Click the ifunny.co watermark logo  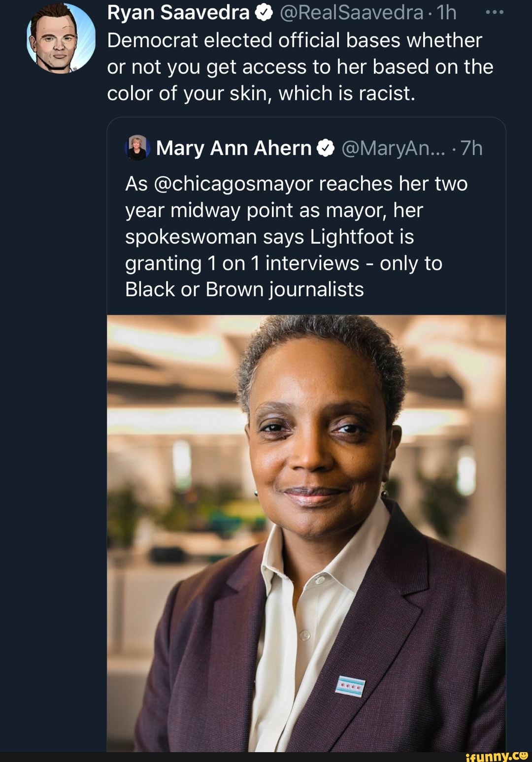[x=497, y=756]
